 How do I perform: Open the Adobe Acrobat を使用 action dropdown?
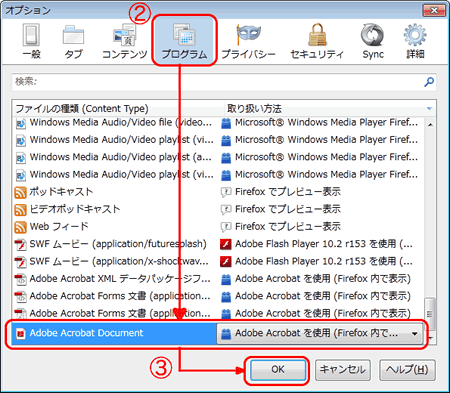[x=320, y=333]
